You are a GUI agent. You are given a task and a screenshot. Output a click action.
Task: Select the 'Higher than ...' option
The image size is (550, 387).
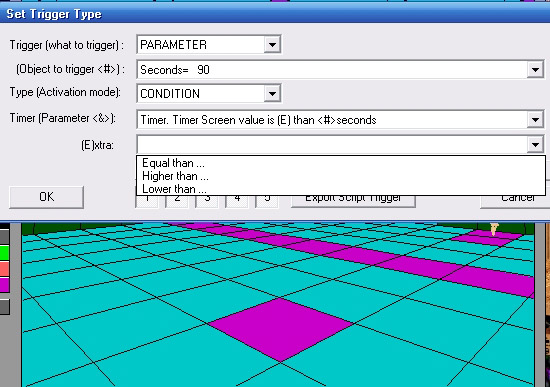(x=175, y=176)
